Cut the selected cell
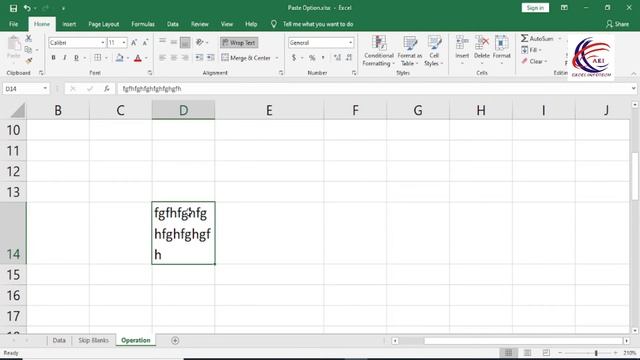Screen dimensions: 640x360 tap(28, 38)
